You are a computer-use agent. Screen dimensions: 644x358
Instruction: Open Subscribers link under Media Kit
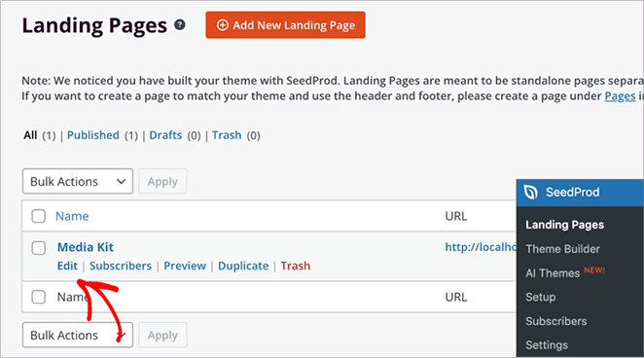point(121,266)
